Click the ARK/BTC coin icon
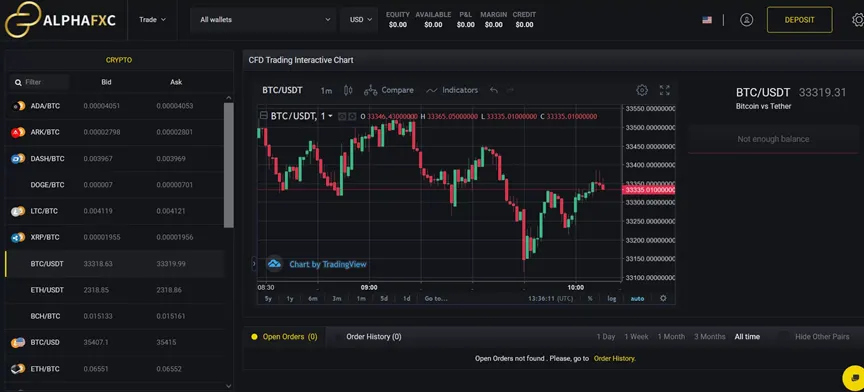The width and height of the screenshot is (864, 392). [x=18, y=132]
